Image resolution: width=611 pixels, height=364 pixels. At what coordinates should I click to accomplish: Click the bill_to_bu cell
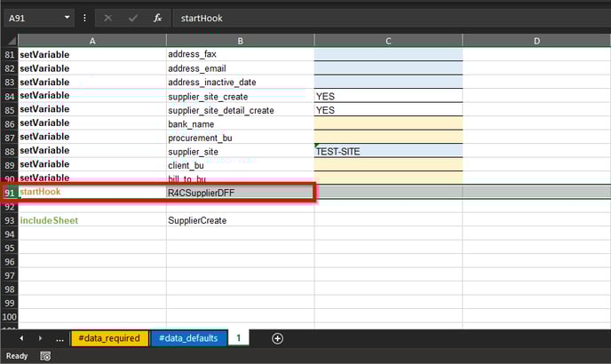(x=241, y=178)
